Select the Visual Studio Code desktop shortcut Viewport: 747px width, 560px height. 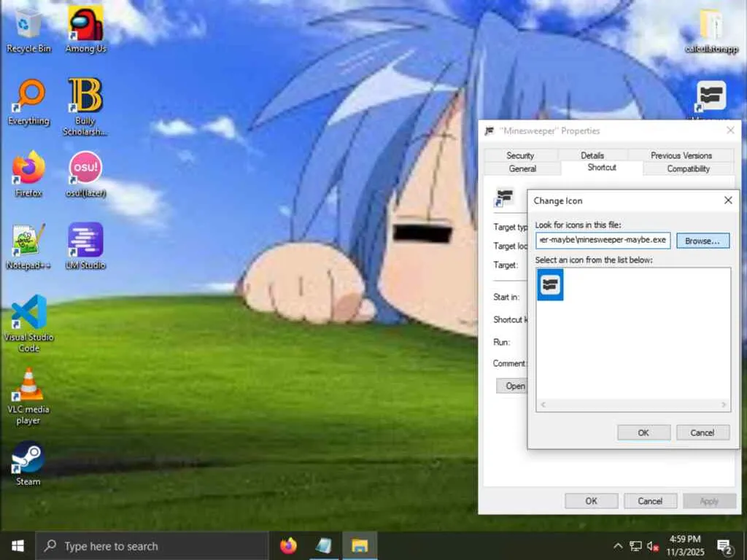[28, 324]
